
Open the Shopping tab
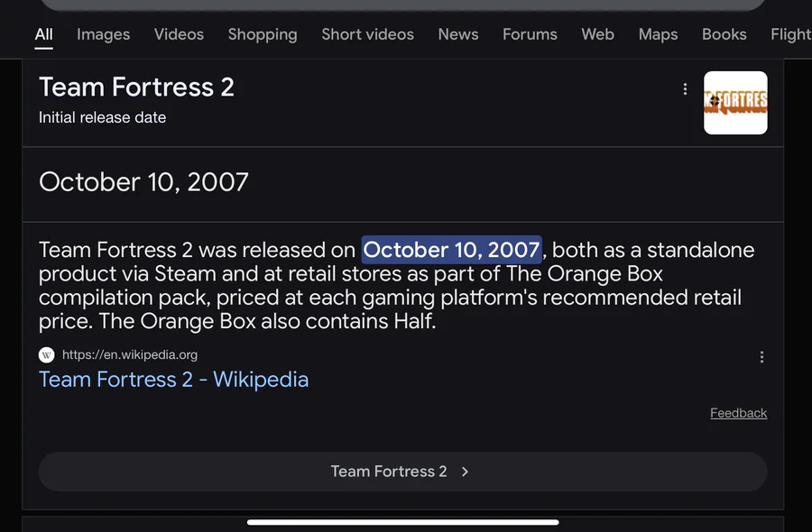tap(263, 34)
